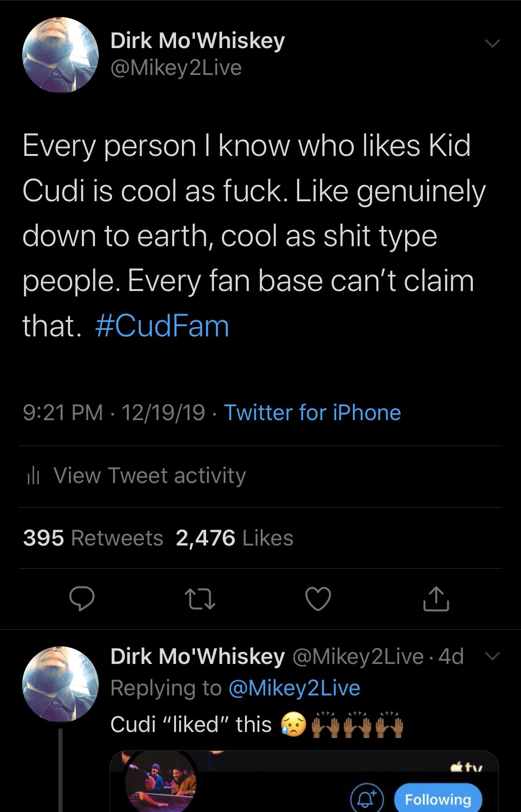Expand the main tweet options chevron

pyautogui.click(x=492, y=44)
